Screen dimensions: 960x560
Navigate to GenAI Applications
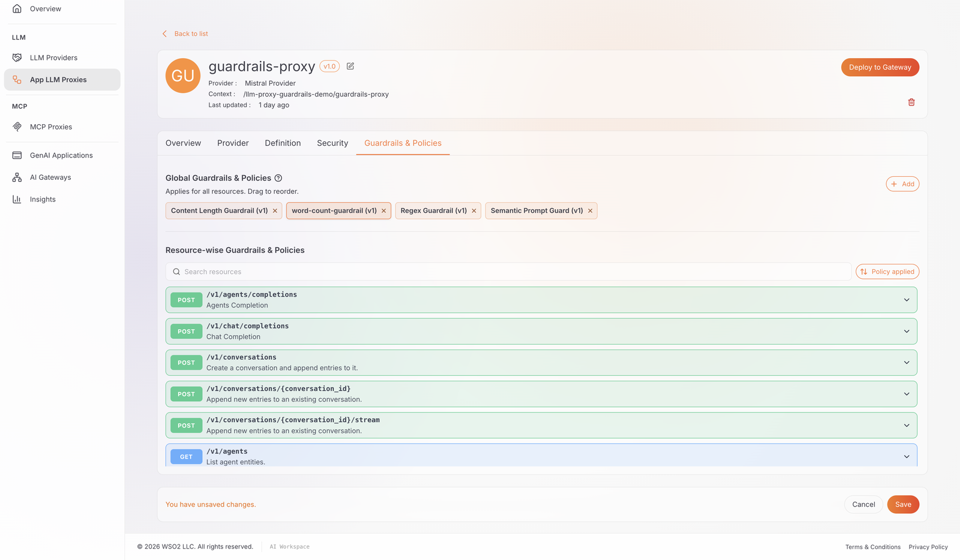pyautogui.click(x=62, y=155)
